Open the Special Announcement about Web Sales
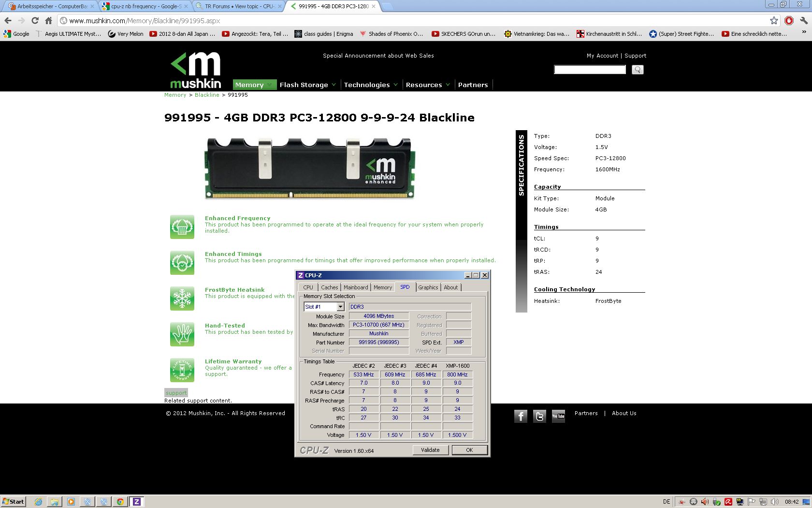 [378, 56]
